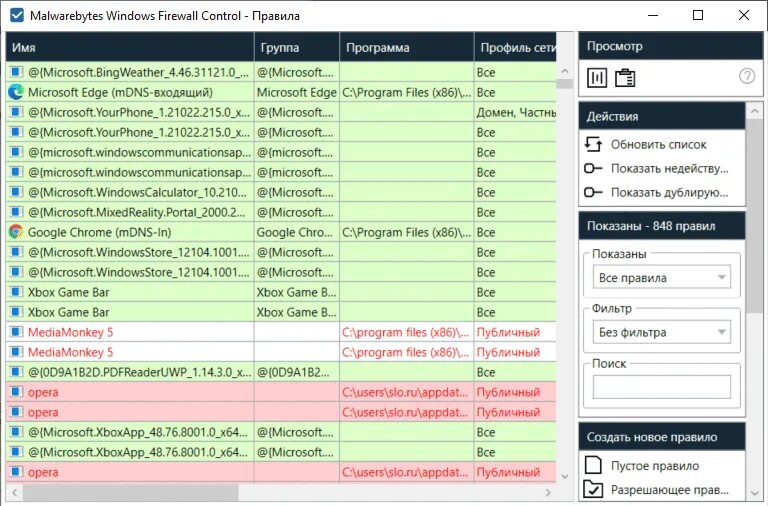
Task: Click the Действия panel header
Action: pyautogui.click(x=662, y=116)
